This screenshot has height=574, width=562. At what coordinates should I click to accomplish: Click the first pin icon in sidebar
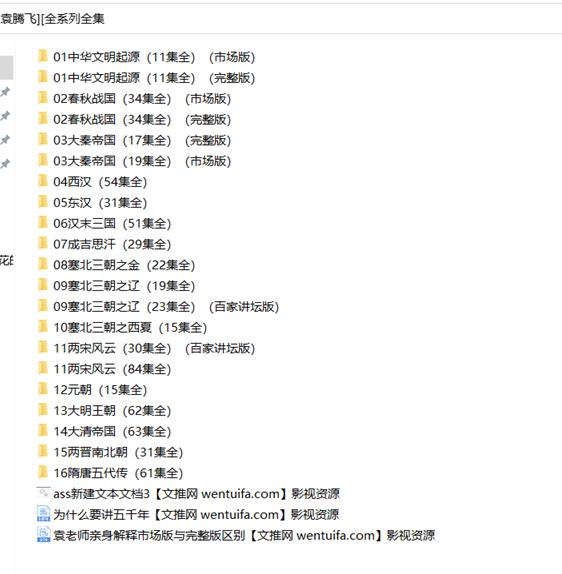pyautogui.click(x=5, y=92)
